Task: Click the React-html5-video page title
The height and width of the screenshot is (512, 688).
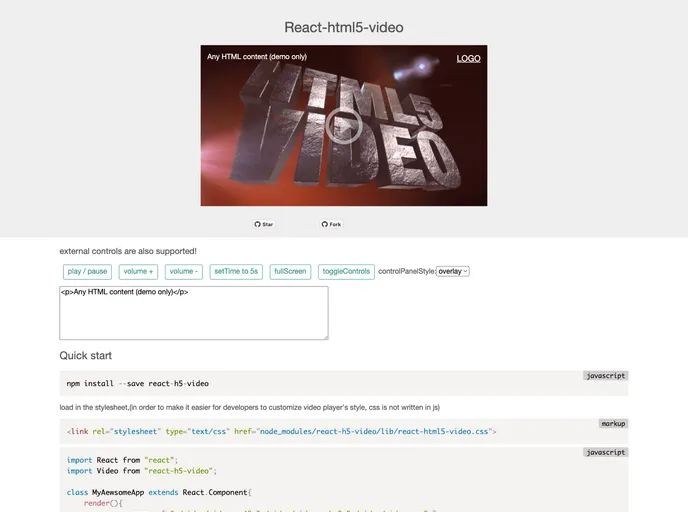Action: pos(344,27)
